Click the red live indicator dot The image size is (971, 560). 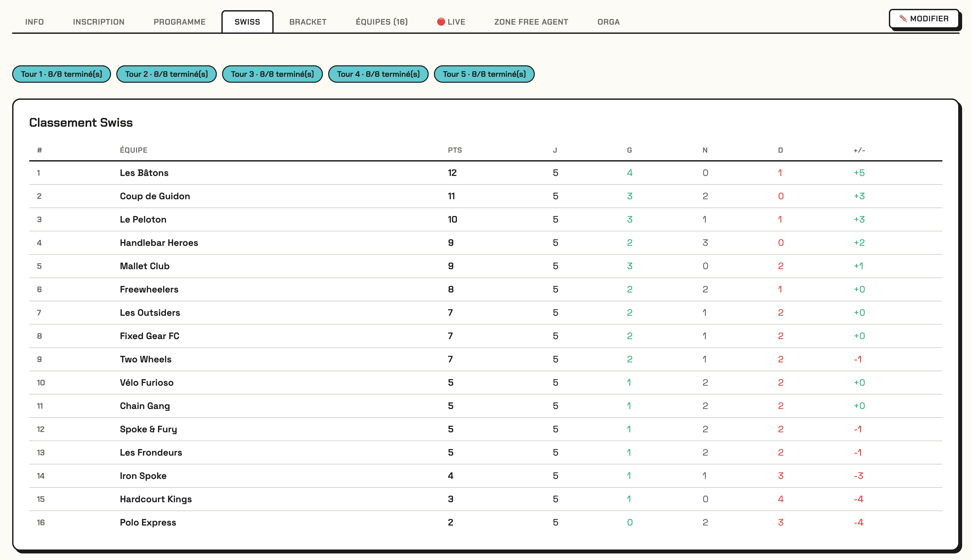(441, 22)
